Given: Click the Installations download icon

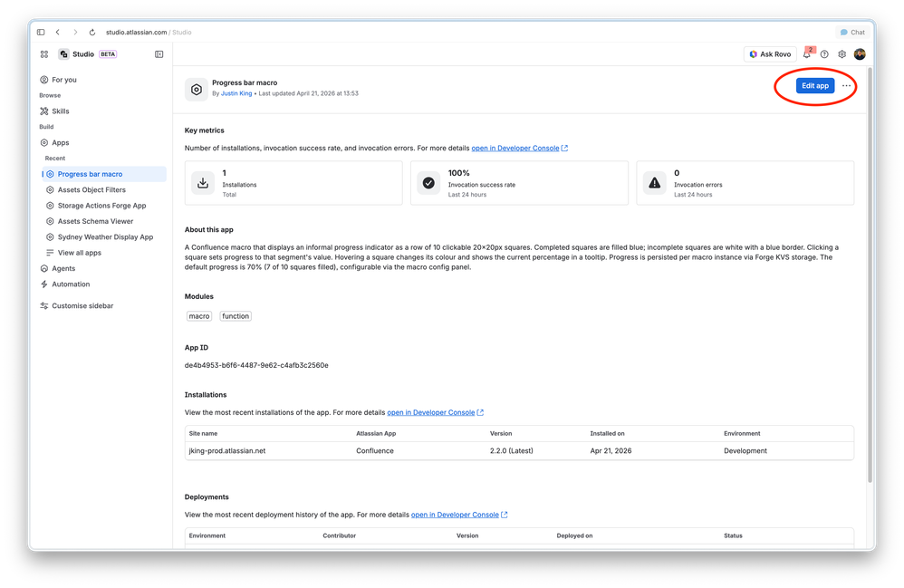Looking at the screenshot, I should pyautogui.click(x=203, y=183).
